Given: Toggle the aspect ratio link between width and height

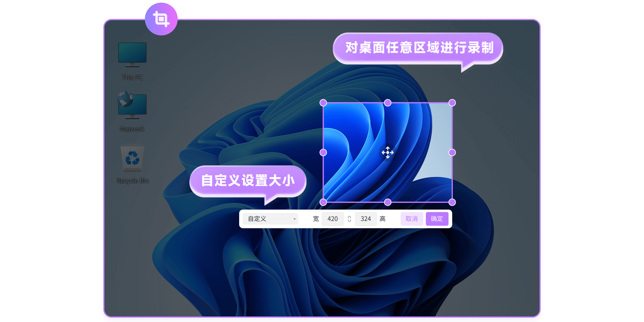Looking at the screenshot, I should [349, 219].
